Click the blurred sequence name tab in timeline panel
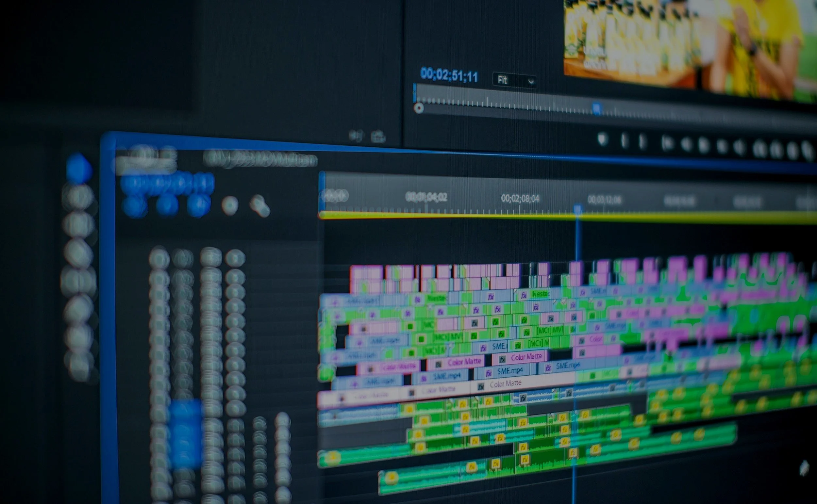Viewport: 817px width, 504px height. (x=260, y=160)
